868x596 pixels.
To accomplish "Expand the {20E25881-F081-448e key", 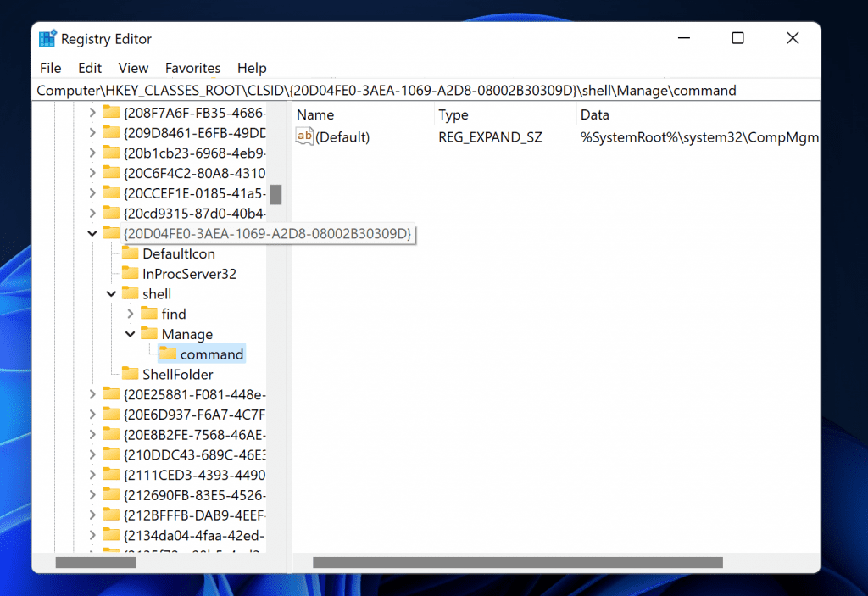I will pyautogui.click(x=93, y=394).
